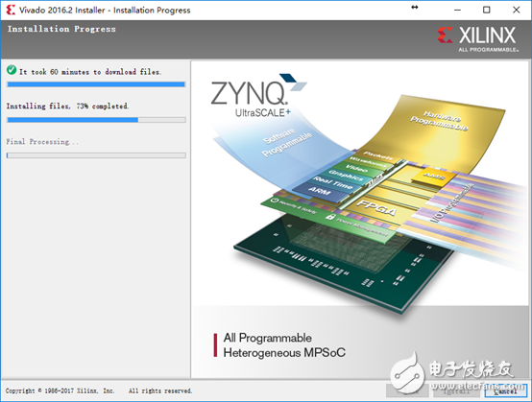Minimize the installer window

click(x=457, y=10)
